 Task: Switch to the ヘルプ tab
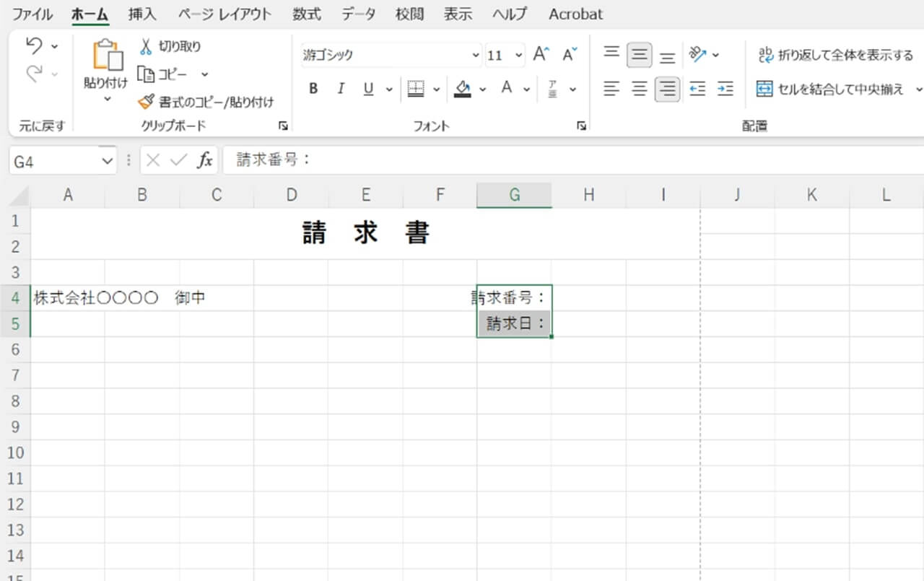click(x=510, y=14)
